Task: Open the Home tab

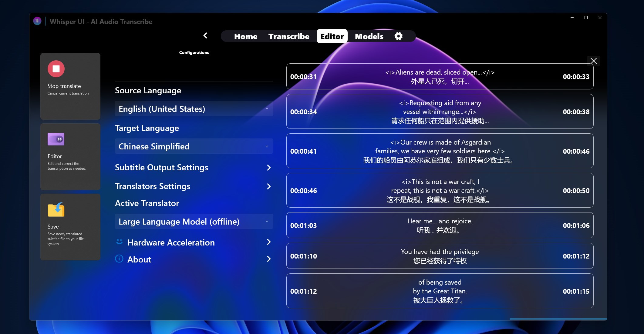Action: (x=245, y=36)
